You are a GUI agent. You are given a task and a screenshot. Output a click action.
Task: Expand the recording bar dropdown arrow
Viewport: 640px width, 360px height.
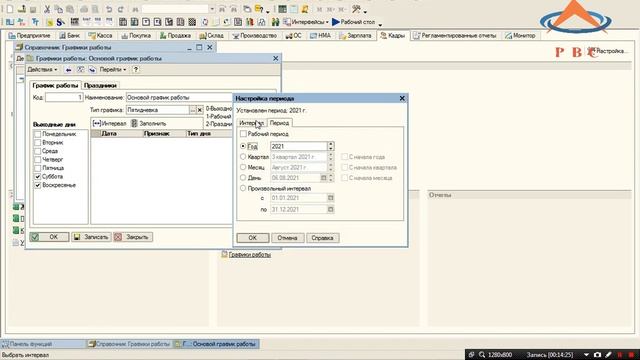coord(586,355)
